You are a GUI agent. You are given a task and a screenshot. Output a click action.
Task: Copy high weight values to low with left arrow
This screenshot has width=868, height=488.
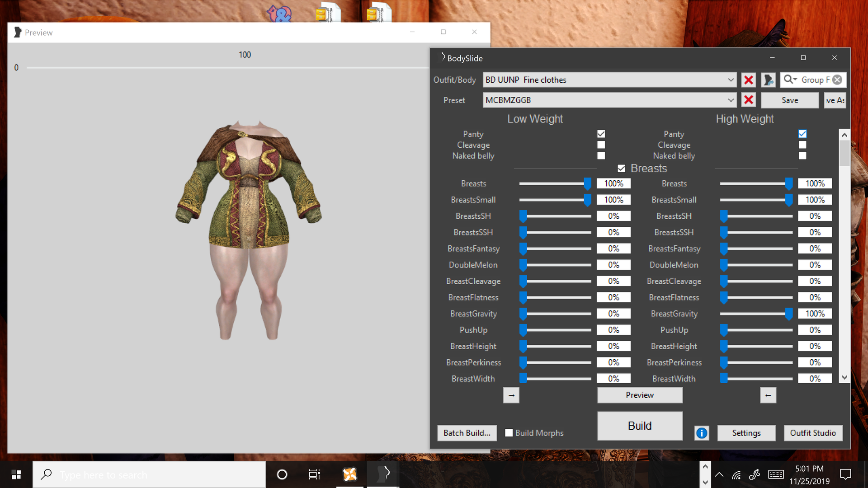768,395
